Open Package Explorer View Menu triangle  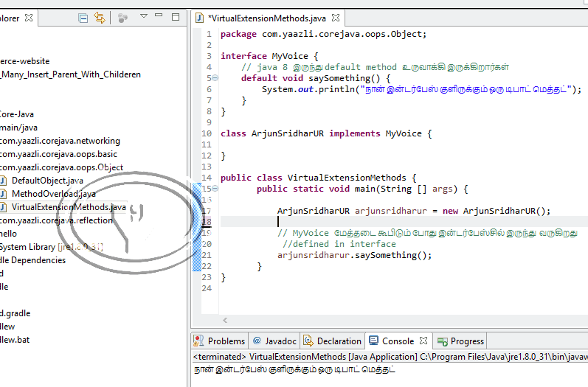tap(144, 16)
